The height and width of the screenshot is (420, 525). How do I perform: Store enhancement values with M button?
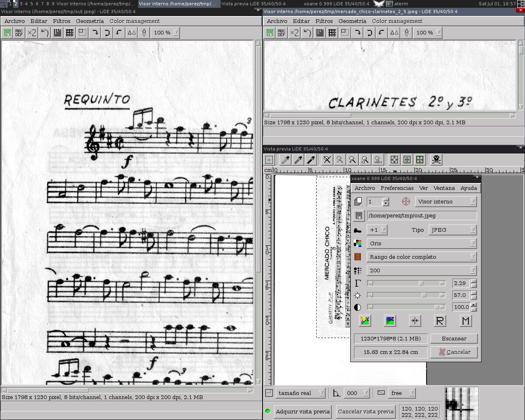[466, 321]
